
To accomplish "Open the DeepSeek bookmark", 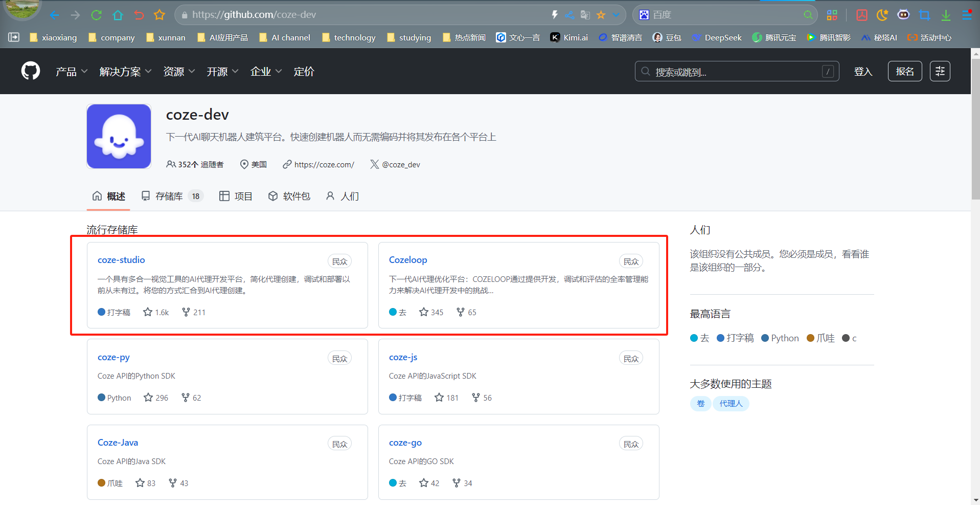I will click(717, 37).
